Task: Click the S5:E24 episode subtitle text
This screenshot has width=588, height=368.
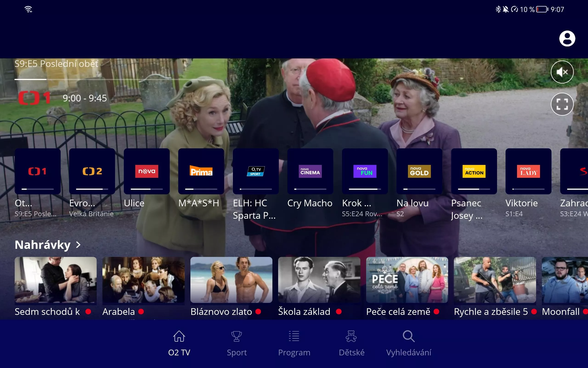Action: (362, 214)
